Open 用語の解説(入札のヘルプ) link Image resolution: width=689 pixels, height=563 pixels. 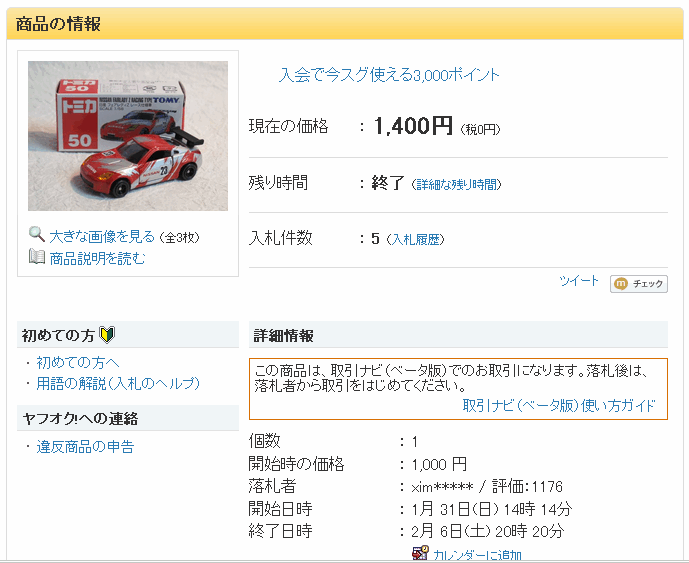click(x=118, y=383)
